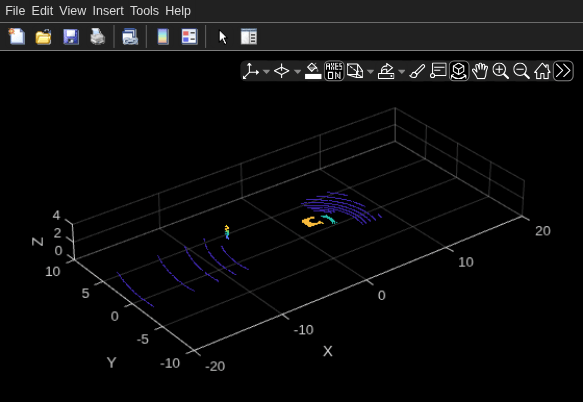Click the teal point cluster in the plot

(x=329, y=219)
